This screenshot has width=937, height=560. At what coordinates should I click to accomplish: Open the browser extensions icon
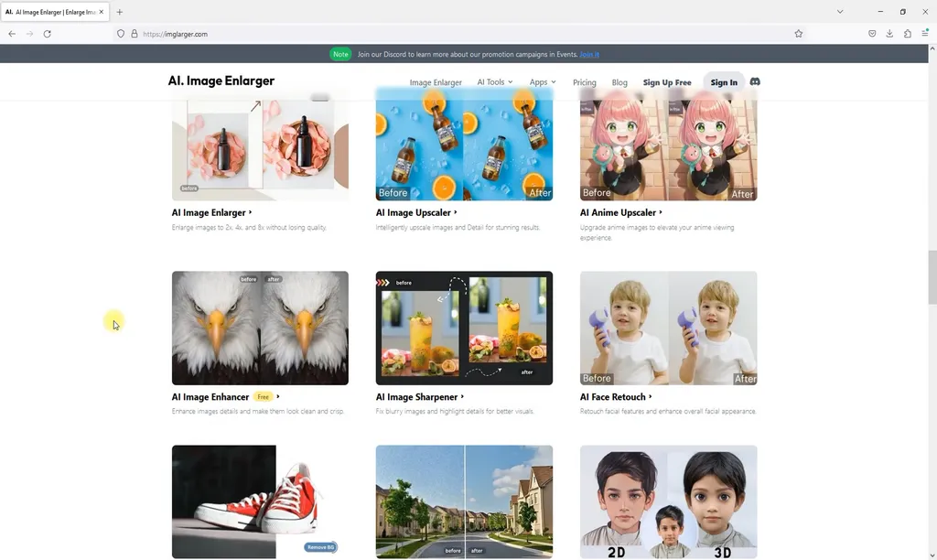pos(906,33)
